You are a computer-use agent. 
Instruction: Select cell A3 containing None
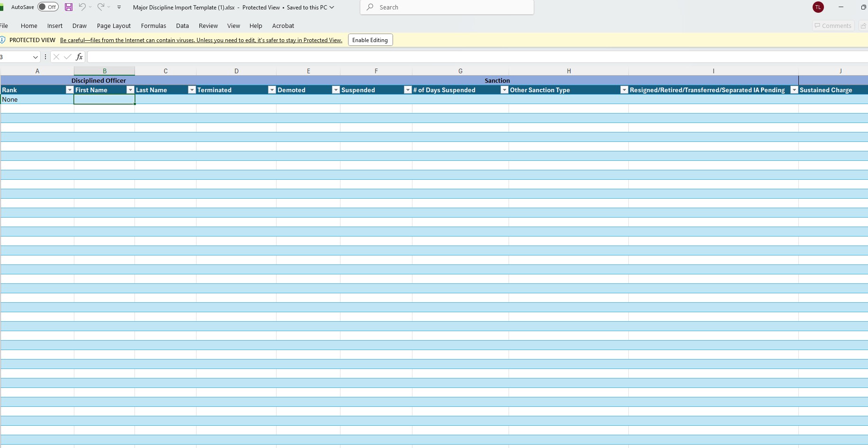point(37,99)
